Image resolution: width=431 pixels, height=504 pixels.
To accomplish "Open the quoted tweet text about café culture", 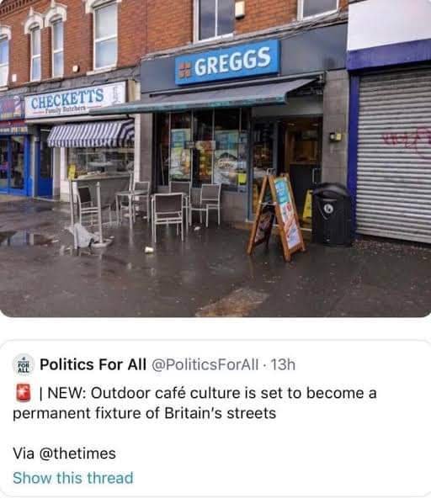I will tap(194, 403).
